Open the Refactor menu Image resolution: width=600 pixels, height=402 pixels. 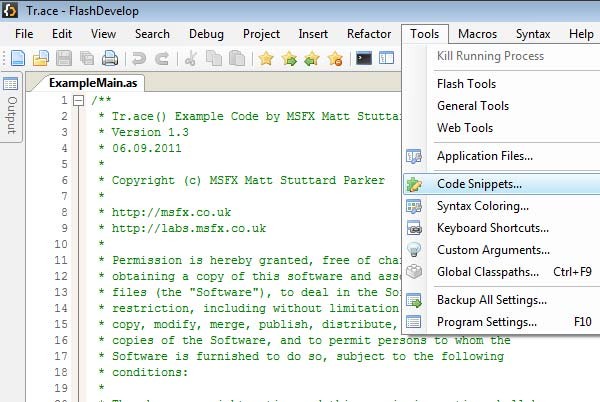[369, 34]
